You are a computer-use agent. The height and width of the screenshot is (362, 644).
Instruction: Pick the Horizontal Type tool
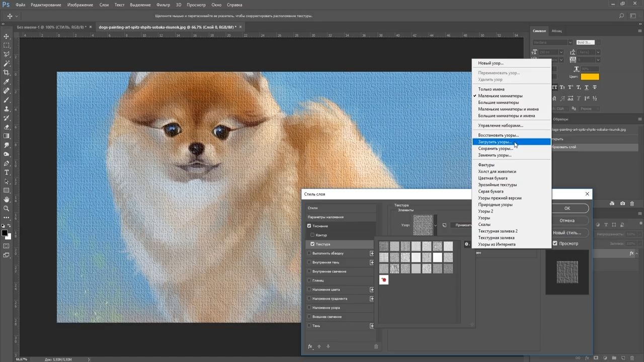pyautogui.click(x=6, y=172)
